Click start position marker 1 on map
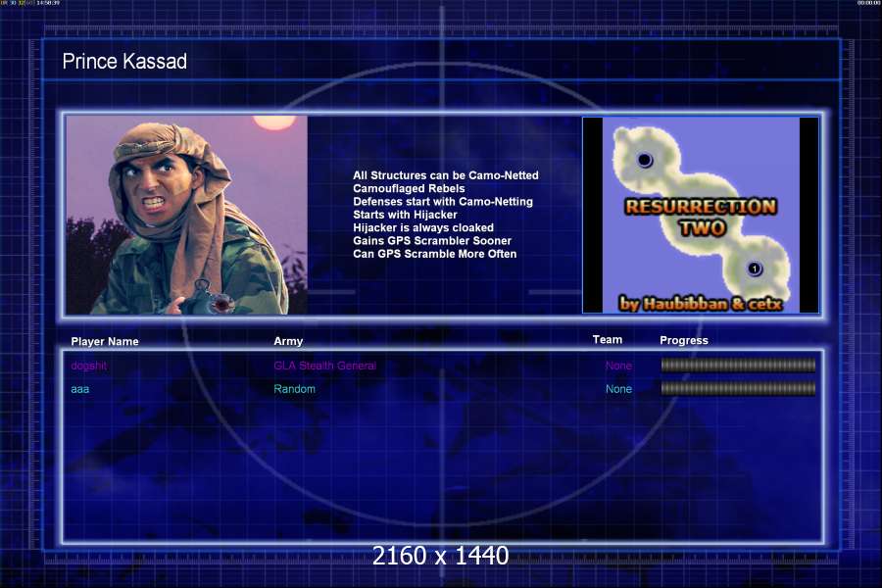 [755, 269]
